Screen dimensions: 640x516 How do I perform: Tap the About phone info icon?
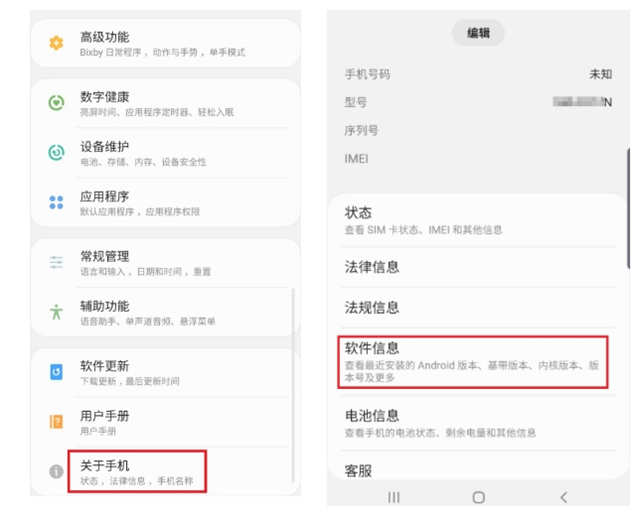tap(56, 472)
